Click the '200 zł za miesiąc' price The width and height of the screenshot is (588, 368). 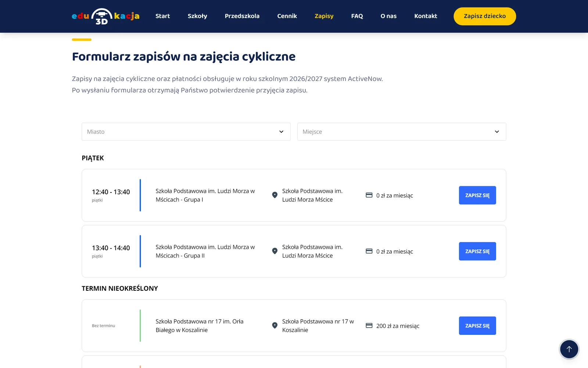(x=398, y=326)
